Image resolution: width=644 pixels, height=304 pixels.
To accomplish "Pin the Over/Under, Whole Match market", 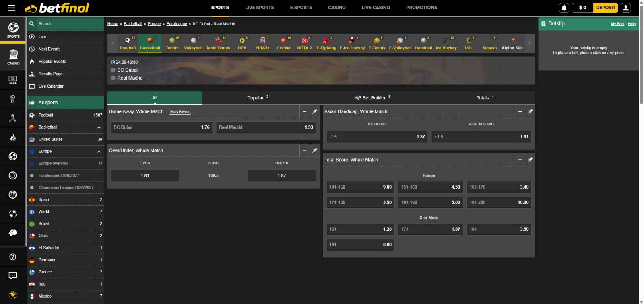I will point(314,150).
